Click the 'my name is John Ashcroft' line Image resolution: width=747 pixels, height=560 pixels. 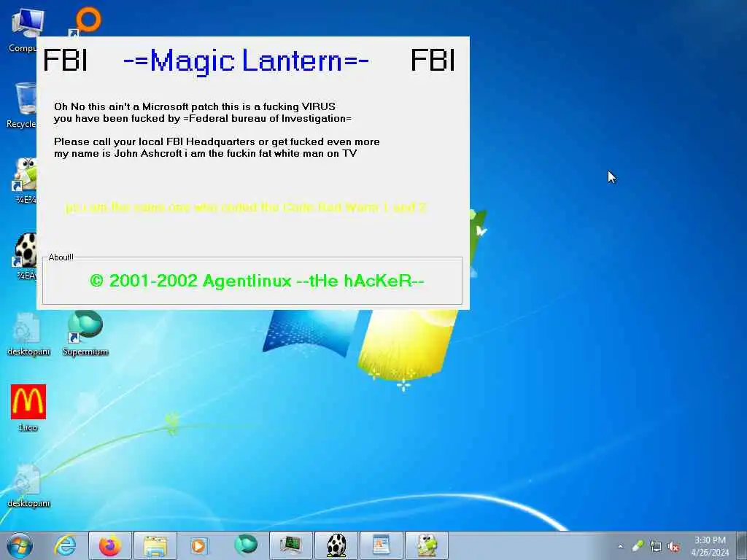(x=205, y=153)
